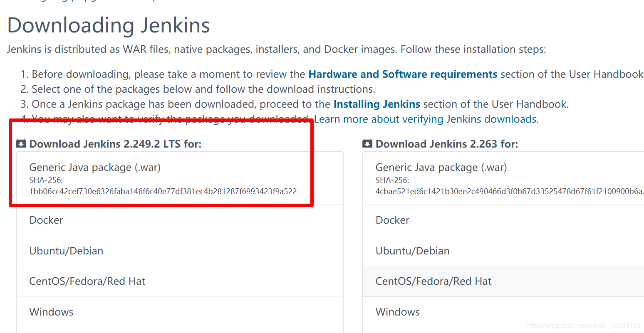
Task: Click the Download Jenkins 2.249.2 LTS for heading
Action: coord(115,144)
